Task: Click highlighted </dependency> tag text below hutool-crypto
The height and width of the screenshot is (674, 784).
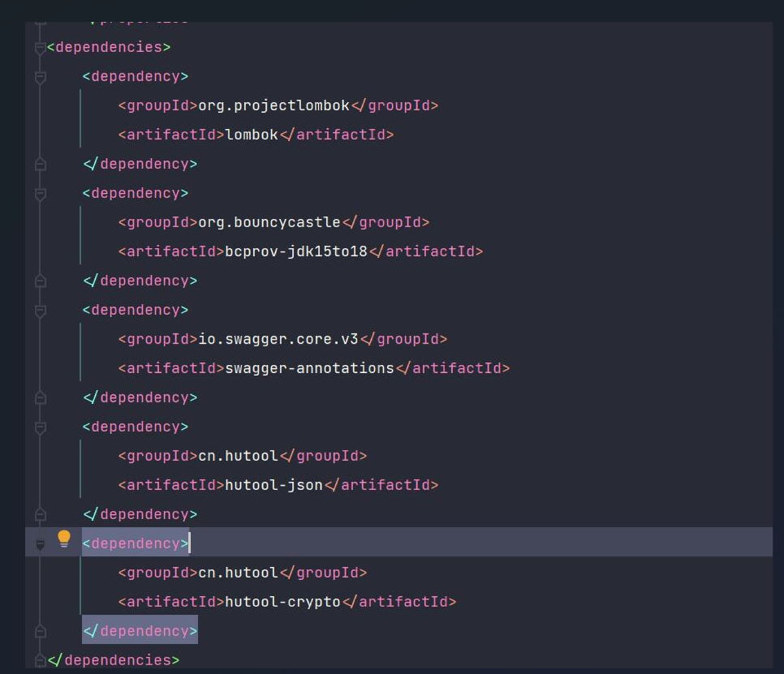Action: [x=140, y=631]
